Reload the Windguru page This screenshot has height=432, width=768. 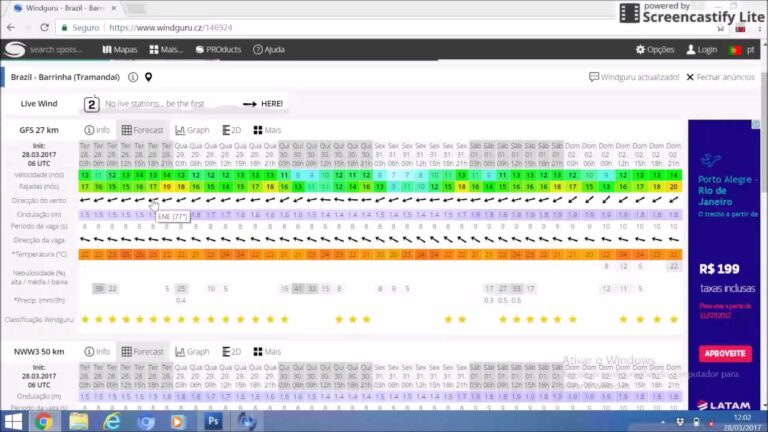pos(44,27)
